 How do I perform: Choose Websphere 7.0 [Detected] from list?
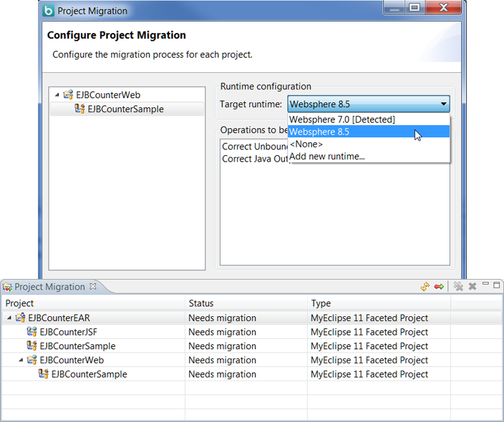[341, 119]
